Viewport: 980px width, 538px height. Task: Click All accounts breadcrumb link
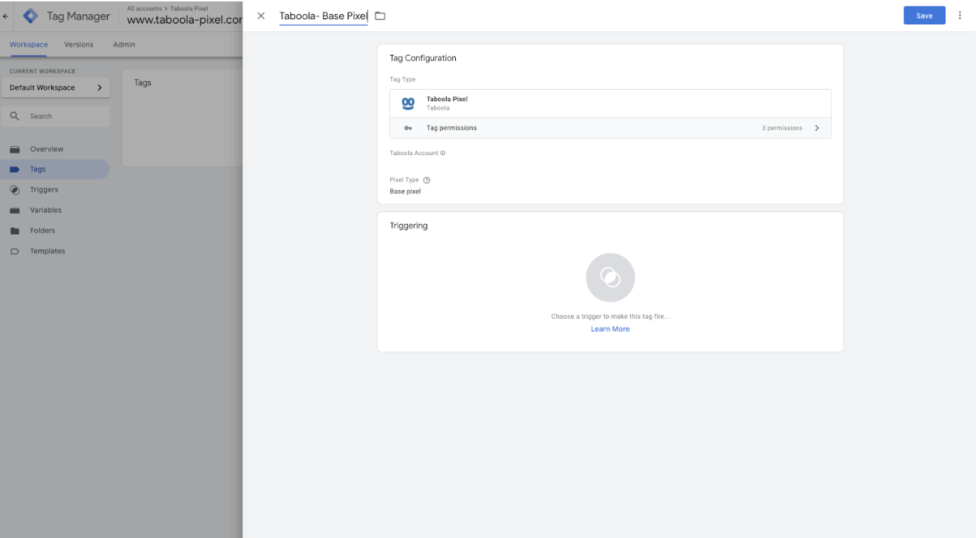click(x=144, y=9)
